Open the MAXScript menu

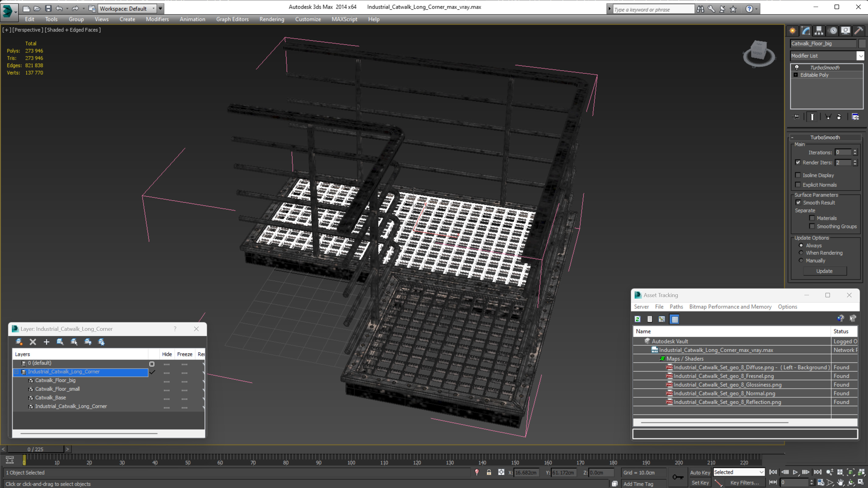pos(344,19)
